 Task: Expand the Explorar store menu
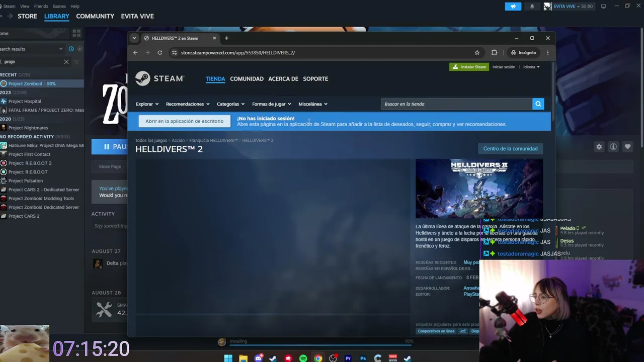pos(147,104)
